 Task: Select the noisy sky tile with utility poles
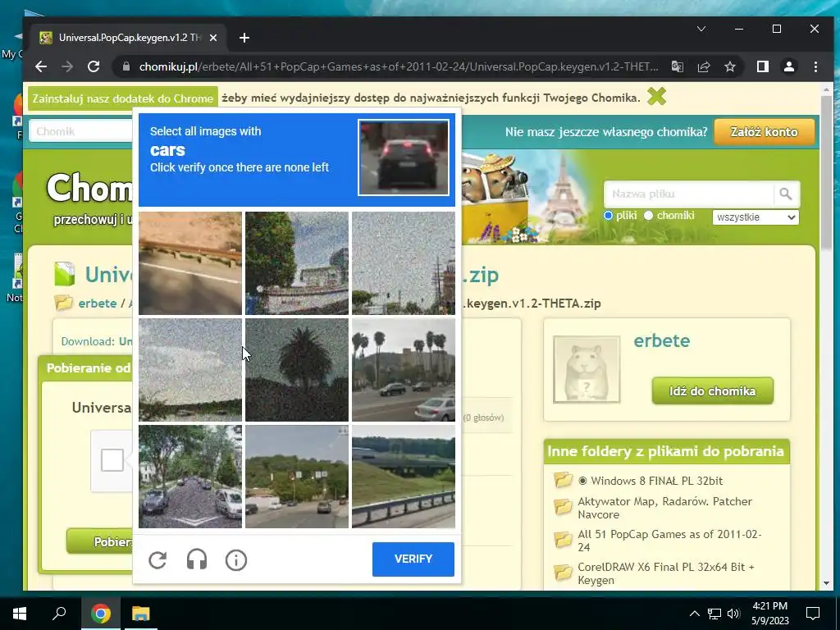click(404, 263)
